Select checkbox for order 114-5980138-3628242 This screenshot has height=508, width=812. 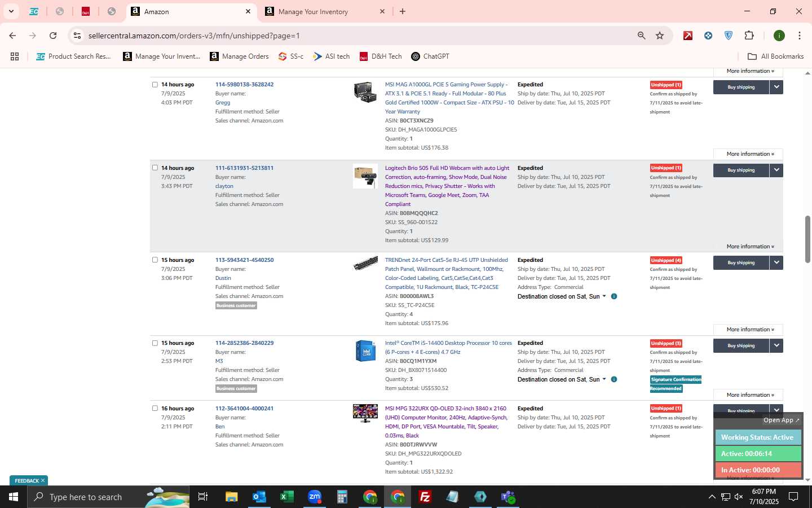pos(155,85)
